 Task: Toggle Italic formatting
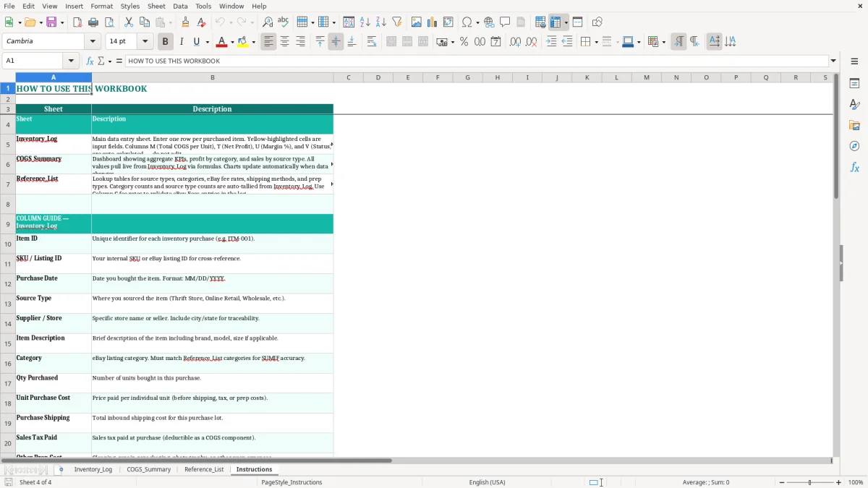click(182, 42)
